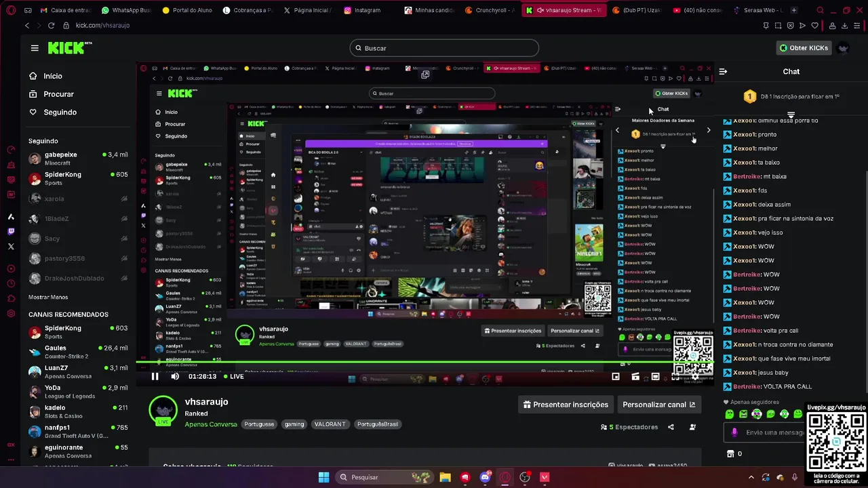Viewport: 868px width, 488px height.
Task: Open the offline 1BladeZ channel
Action: pos(78,219)
